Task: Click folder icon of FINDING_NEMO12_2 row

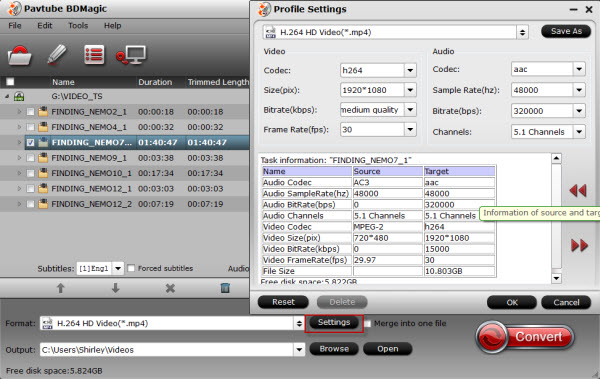Action: tap(43, 203)
